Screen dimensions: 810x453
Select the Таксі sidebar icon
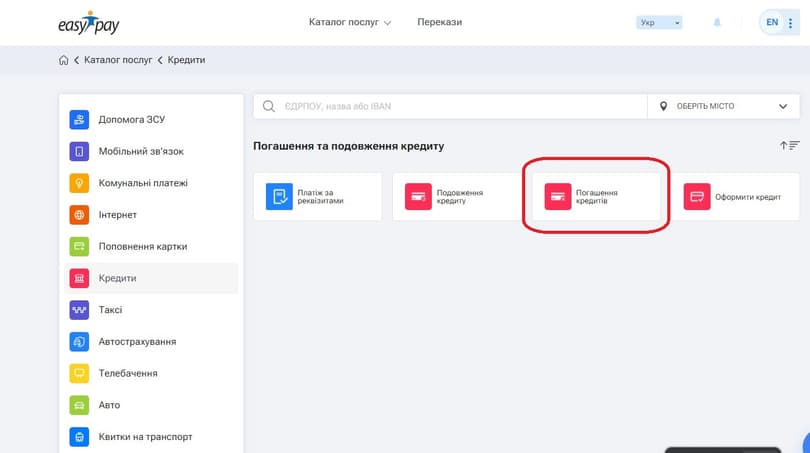pos(79,310)
